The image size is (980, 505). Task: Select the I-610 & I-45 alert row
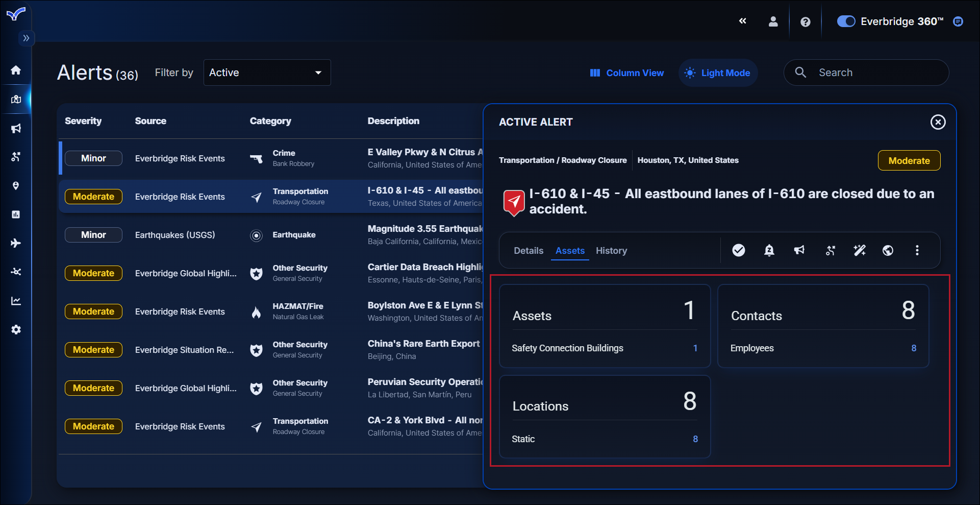[x=271, y=197]
